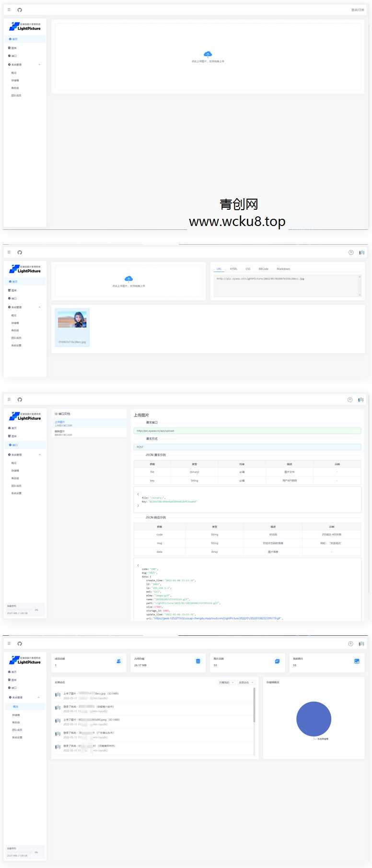The height and width of the screenshot is (868, 372).
Task: Click the cloud upload icon beside the URL panel
Action: [128, 279]
